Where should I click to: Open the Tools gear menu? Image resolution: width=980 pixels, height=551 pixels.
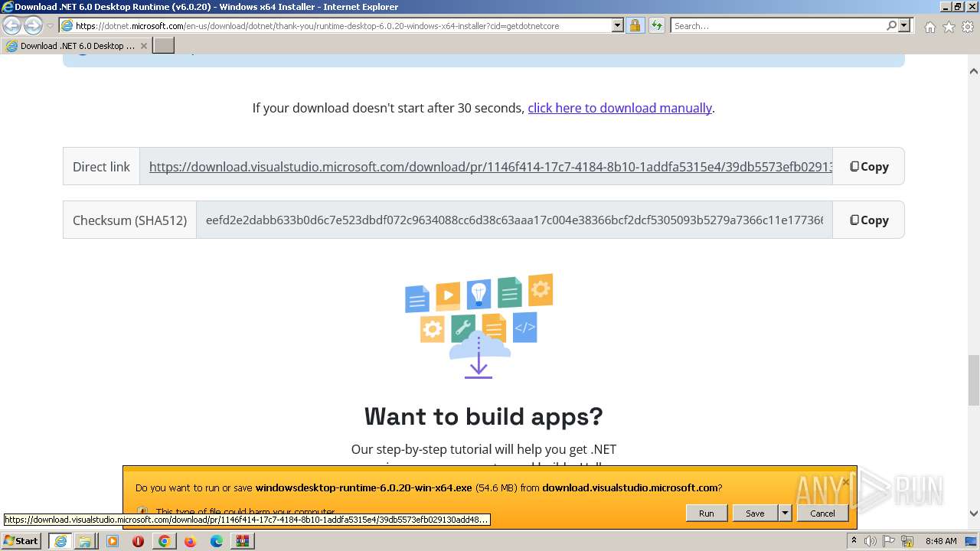click(x=967, y=27)
